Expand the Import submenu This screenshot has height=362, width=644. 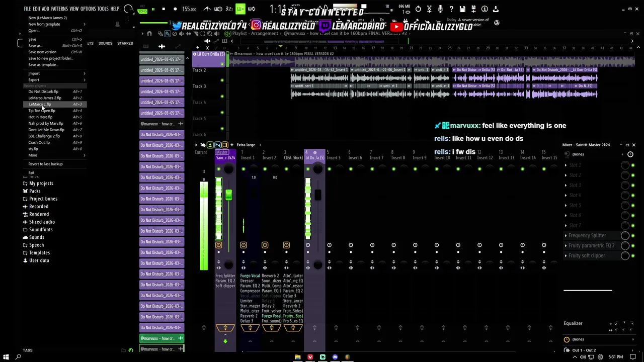[55, 73]
